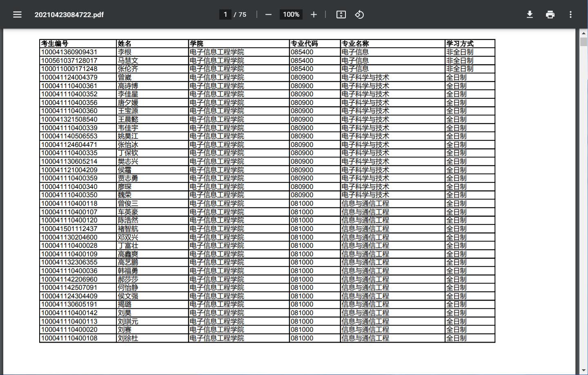Click the page number input field
The image size is (588, 375).
coord(225,15)
